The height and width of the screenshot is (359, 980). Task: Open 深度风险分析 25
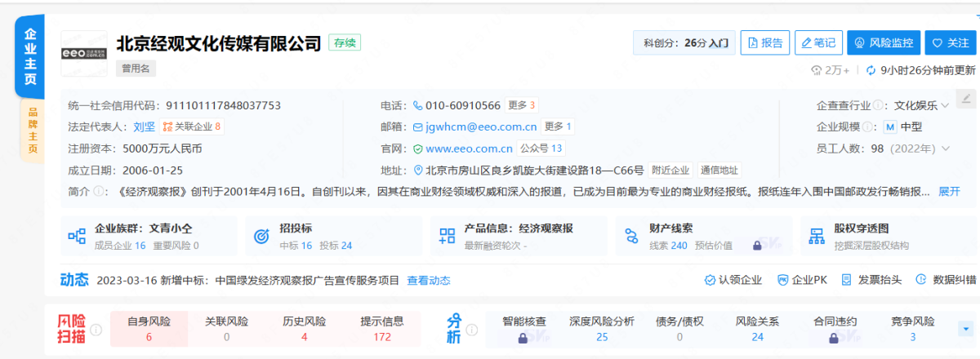[x=601, y=328]
